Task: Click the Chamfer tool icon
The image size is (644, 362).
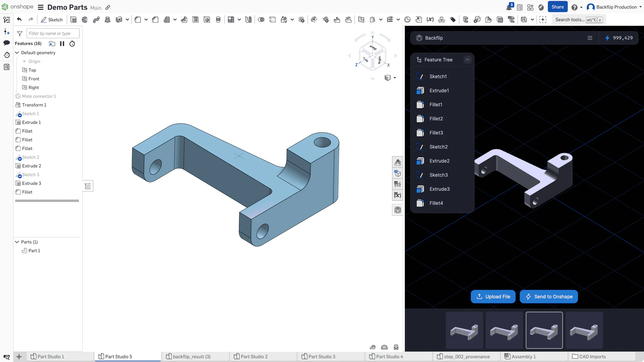Action: click(155, 20)
